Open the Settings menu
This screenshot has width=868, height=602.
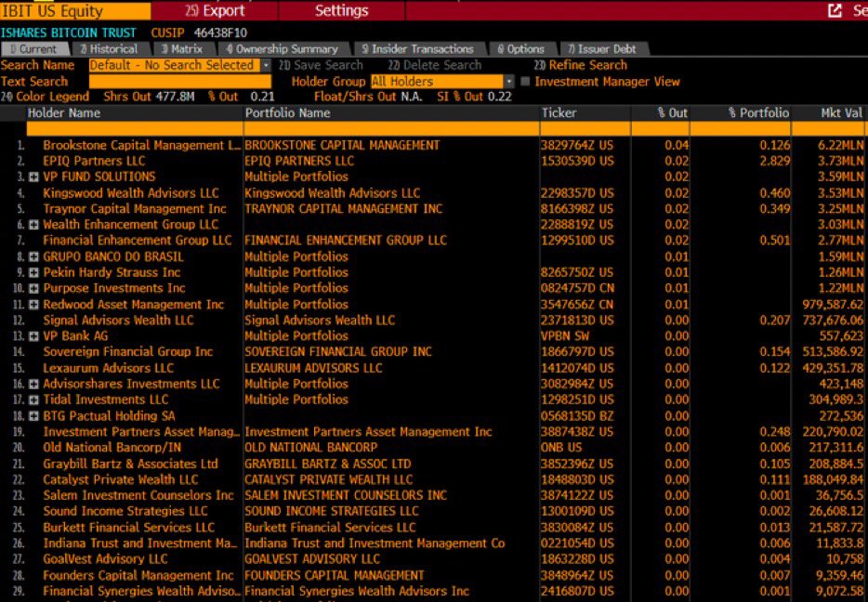[340, 10]
